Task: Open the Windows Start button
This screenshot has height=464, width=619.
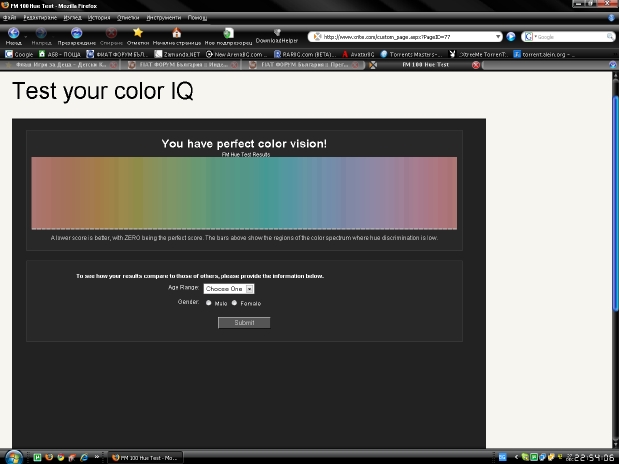Action: tap(14, 456)
